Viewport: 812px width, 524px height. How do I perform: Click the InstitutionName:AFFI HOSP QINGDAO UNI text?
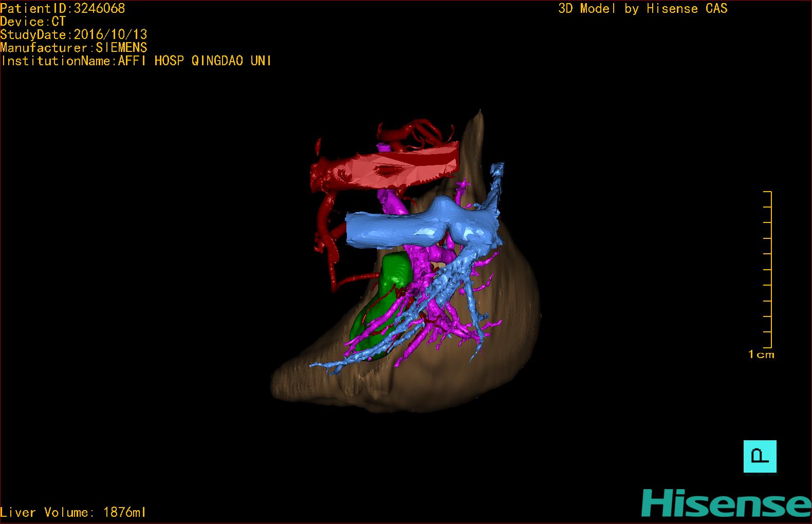[x=136, y=61]
